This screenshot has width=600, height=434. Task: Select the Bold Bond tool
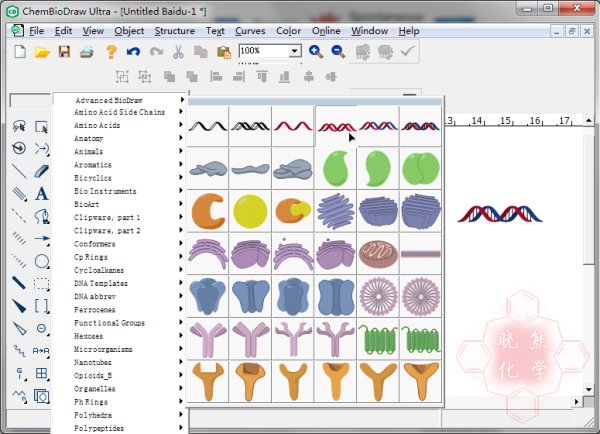18,283
